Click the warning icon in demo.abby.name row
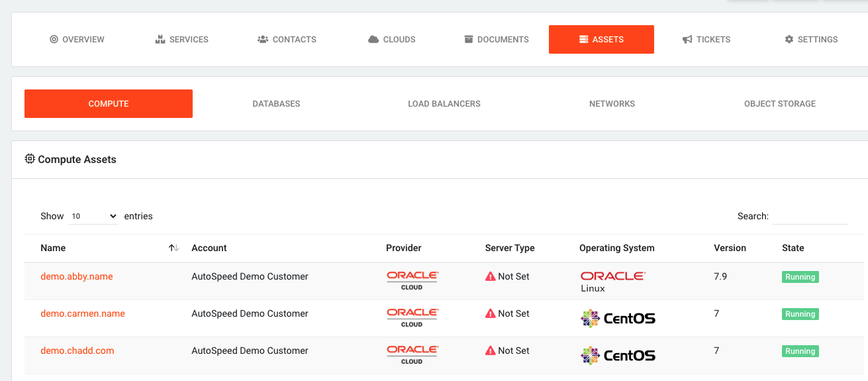 click(x=491, y=276)
